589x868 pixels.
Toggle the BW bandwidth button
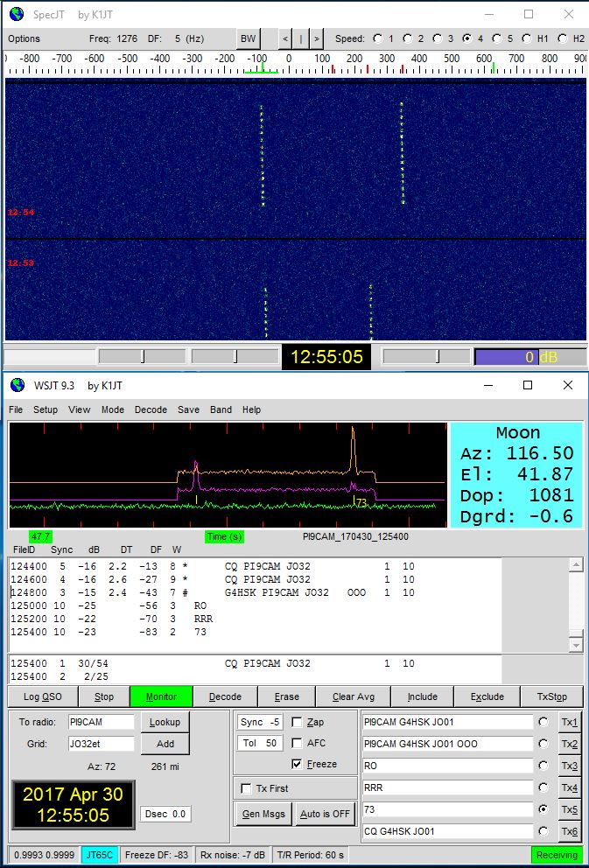248,38
